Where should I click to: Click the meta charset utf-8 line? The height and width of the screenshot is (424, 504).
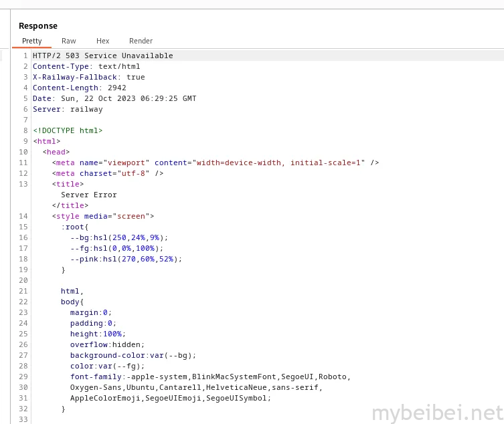(x=107, y=173)
